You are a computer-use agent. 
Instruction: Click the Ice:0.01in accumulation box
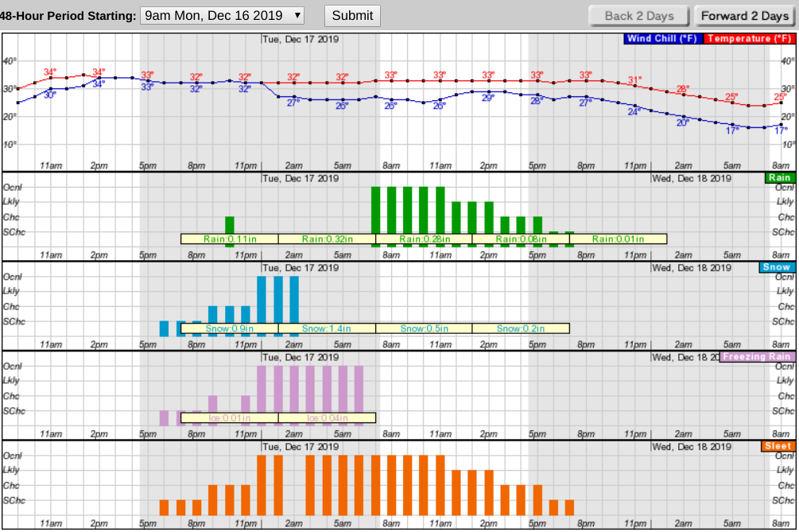pos(230,418)
